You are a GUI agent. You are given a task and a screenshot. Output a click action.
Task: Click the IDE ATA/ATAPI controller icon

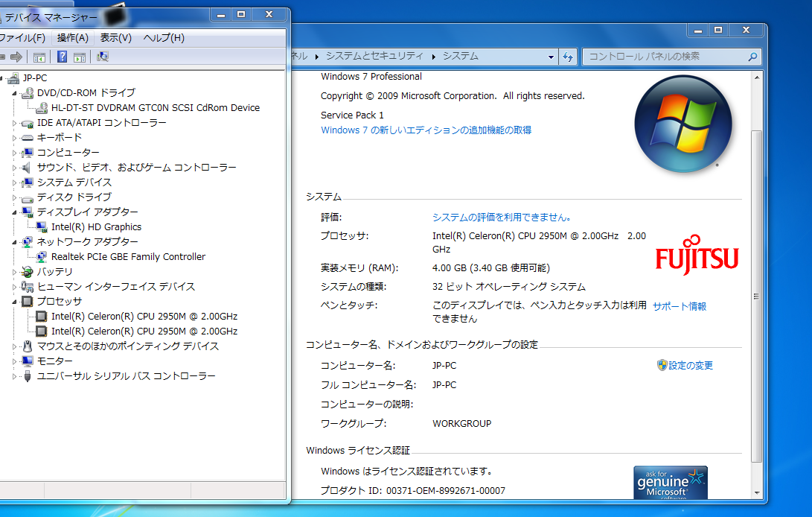point(28,123)
